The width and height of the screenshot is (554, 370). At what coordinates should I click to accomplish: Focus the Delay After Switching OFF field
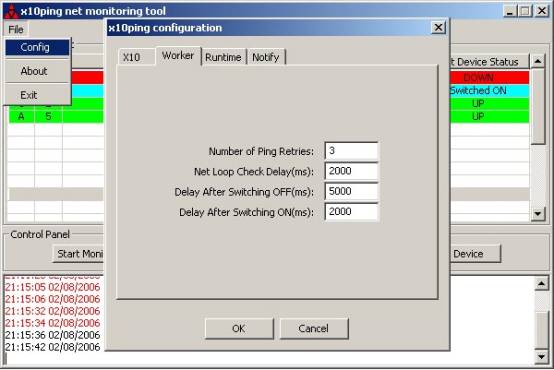[351, 192]
